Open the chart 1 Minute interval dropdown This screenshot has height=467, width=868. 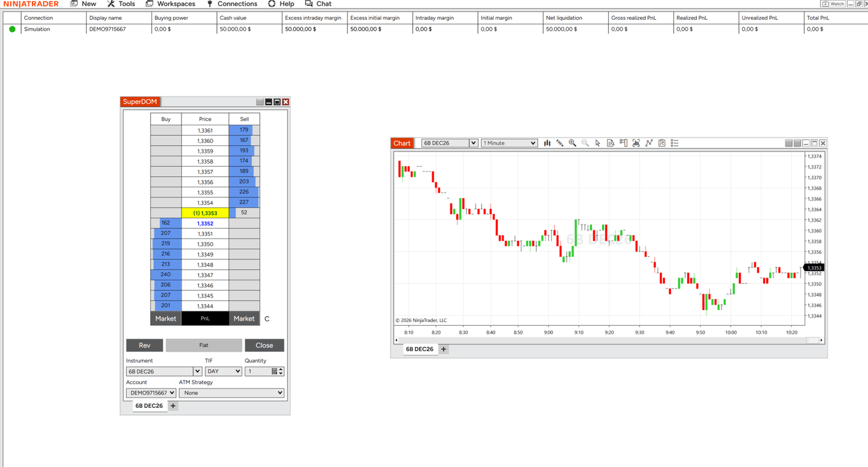tap(509, 143)
